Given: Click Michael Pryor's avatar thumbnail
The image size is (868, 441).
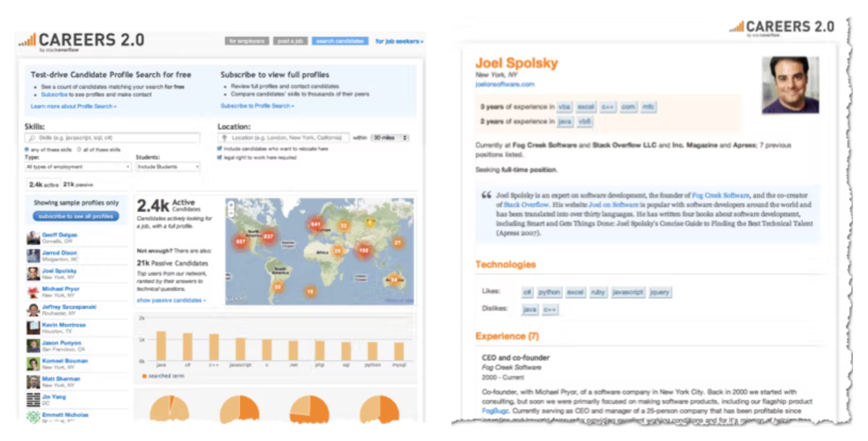Looking at the screenshot, I should 33,292.
